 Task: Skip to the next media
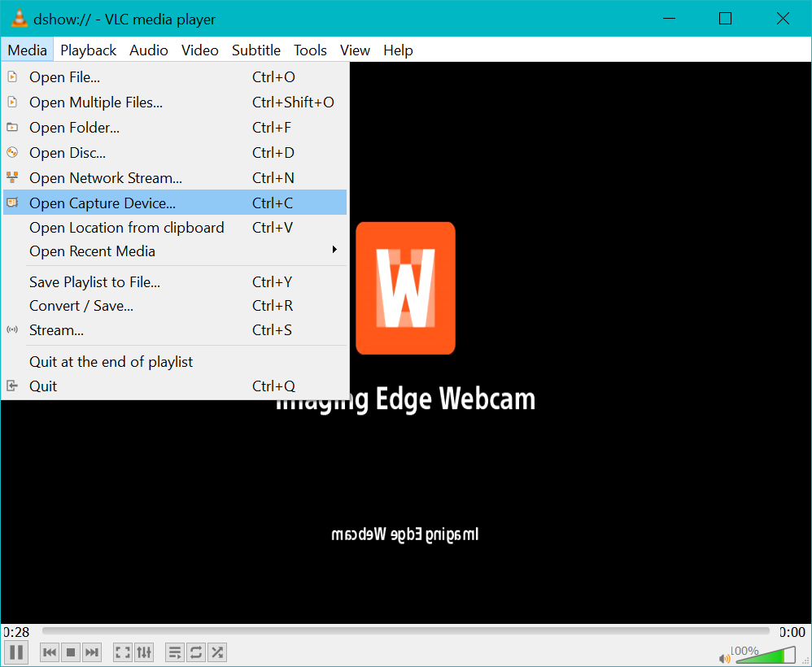[91, 652]
